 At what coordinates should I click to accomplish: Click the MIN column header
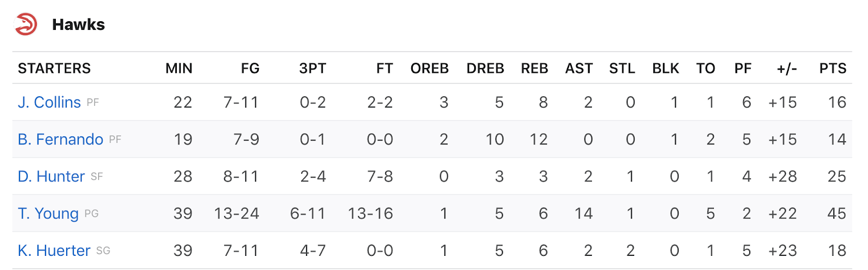(179, 68)
